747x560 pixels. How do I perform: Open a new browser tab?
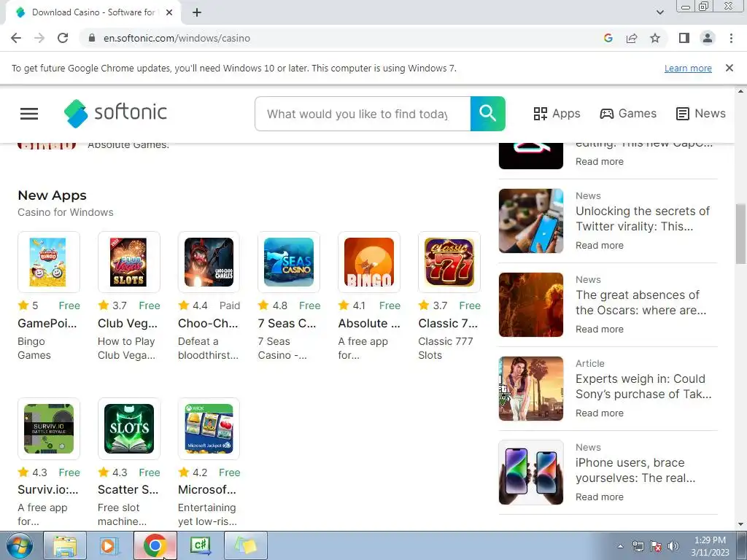click(x=197, y=12)
